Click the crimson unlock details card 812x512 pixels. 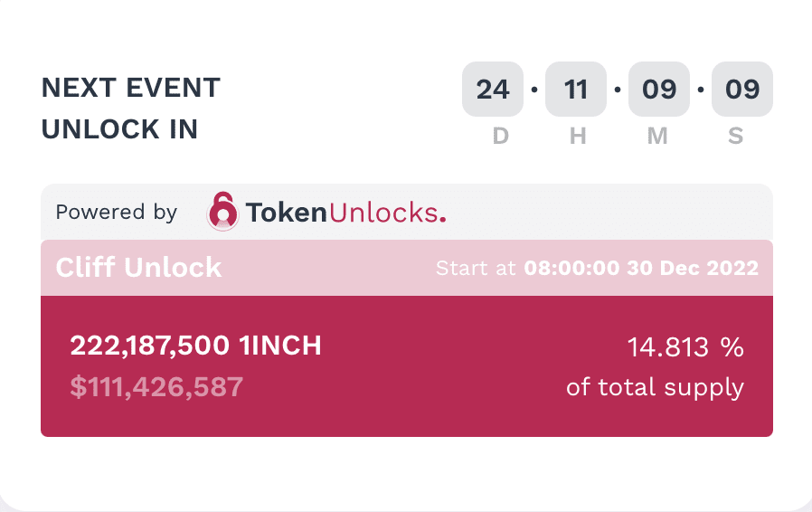(407, 365)
